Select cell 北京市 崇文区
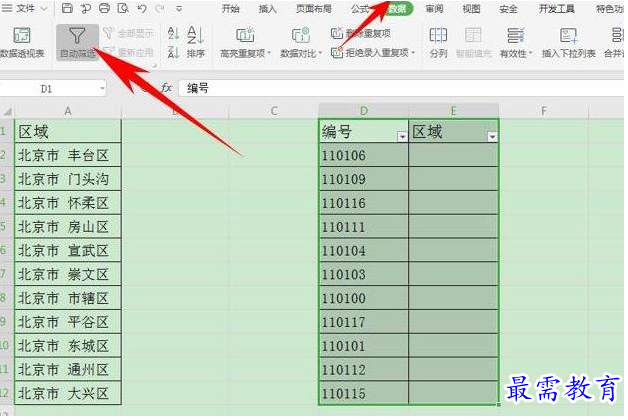The width and height of the screenshot is (628, 420). [x=68, y=274]
